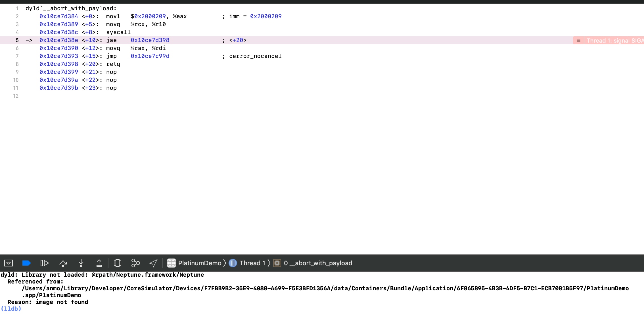
Task: Toggle the breakpoints activation button
Action: pyautogui.click(x=26, y=263)
